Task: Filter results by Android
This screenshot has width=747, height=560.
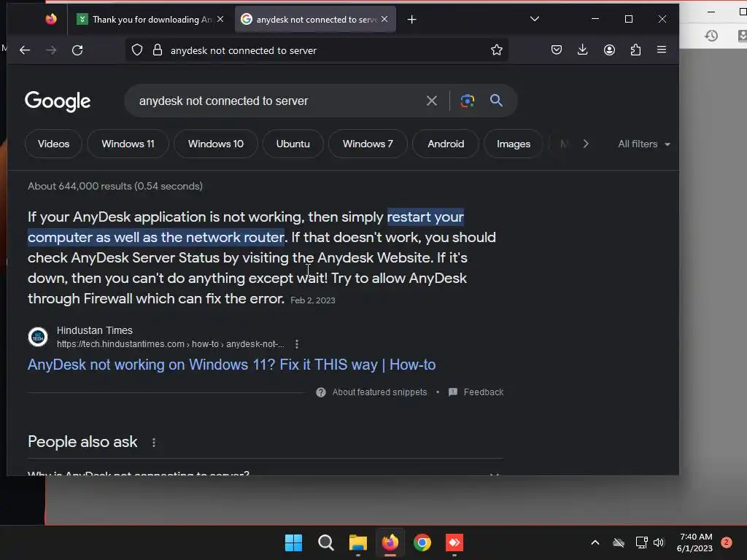Action: pyautogui.click(x=446, y=144)
